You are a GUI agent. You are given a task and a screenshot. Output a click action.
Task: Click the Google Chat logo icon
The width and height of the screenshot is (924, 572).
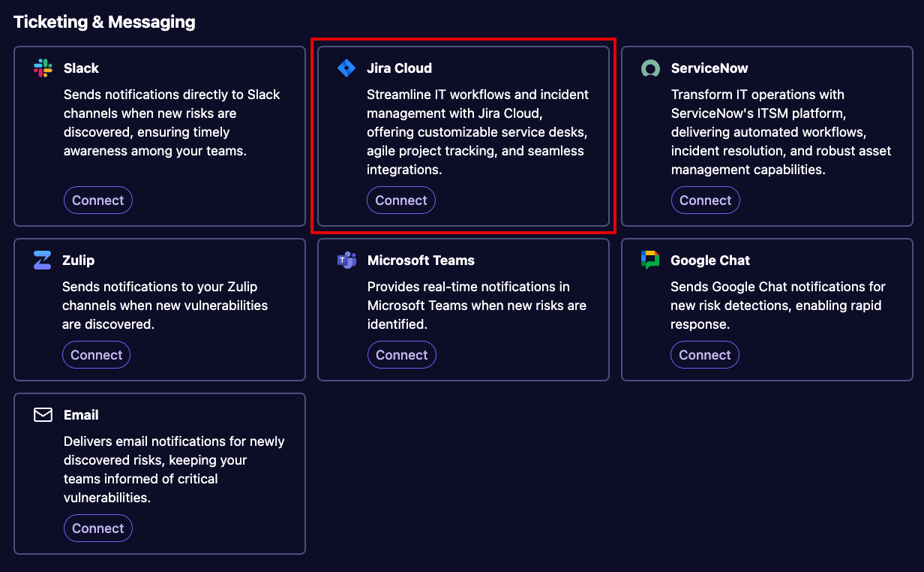(x=650, y=260)
